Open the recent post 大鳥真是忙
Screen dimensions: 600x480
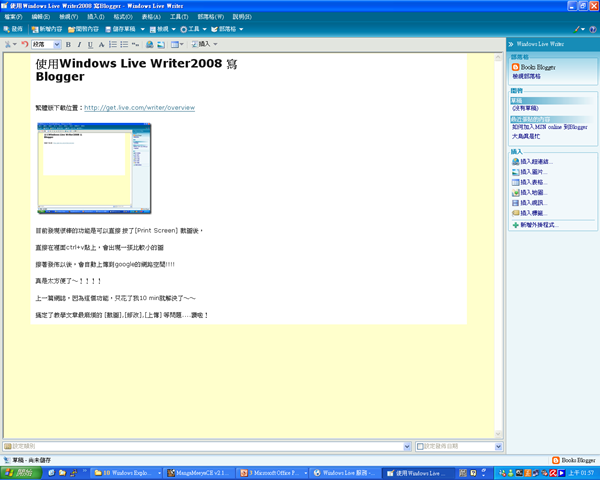[526, 136]
